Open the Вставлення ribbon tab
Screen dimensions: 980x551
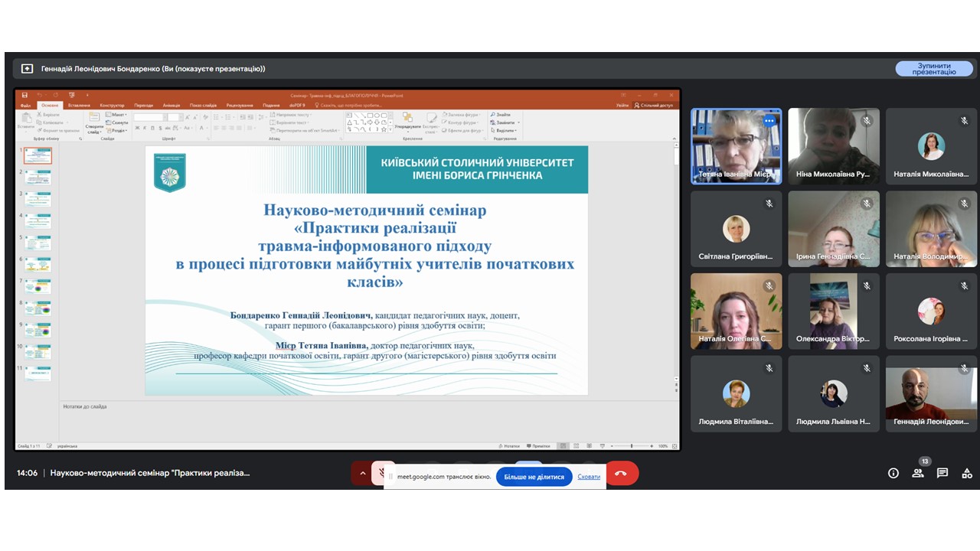point(79,106)
